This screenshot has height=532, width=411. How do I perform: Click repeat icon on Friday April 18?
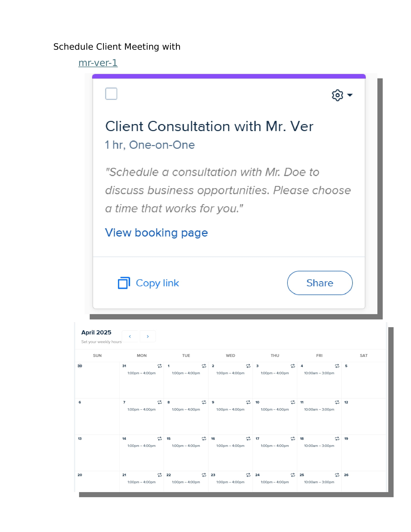tap(337, 438)
